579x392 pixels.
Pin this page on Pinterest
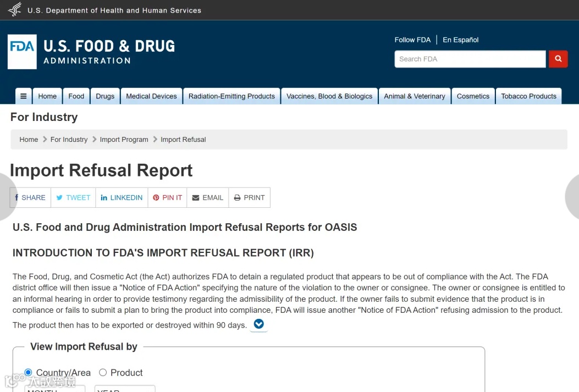point(167,197)
